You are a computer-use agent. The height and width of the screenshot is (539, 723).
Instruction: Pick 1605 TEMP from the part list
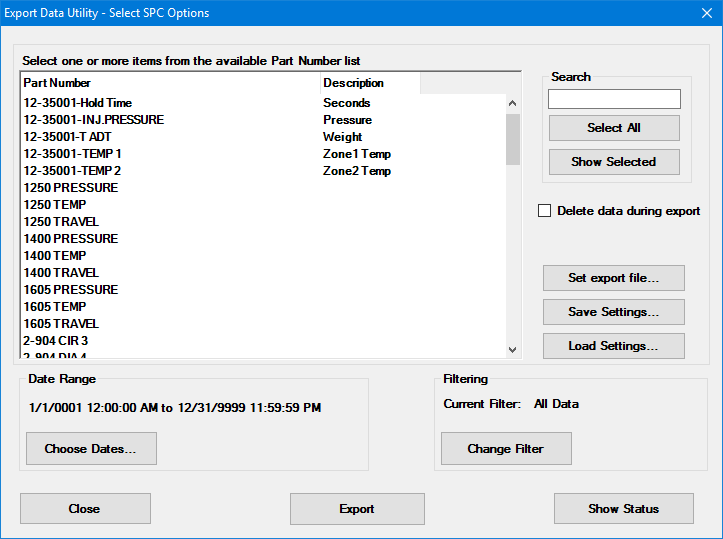[x=55, y=307]
